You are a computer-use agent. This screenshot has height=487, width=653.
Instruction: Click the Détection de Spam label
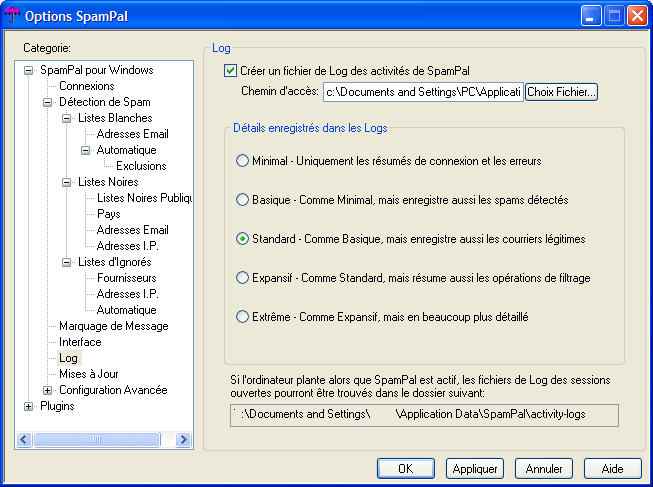[105, 102]
